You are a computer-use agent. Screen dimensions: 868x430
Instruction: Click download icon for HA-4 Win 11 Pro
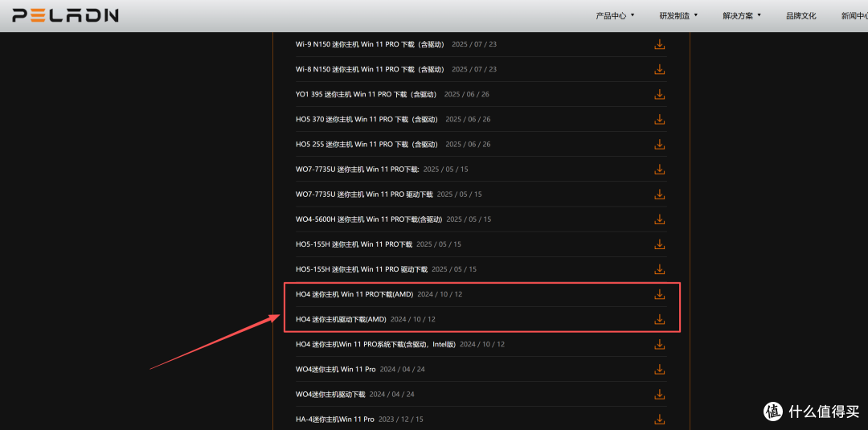[659, 419]
